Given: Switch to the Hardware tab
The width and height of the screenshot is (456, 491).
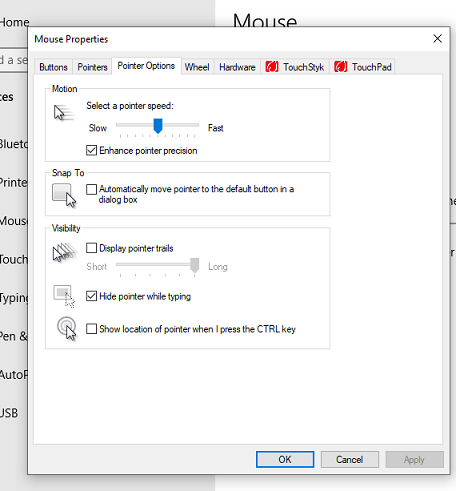Looking at the screenshot, I should click(x=237, y=67).
